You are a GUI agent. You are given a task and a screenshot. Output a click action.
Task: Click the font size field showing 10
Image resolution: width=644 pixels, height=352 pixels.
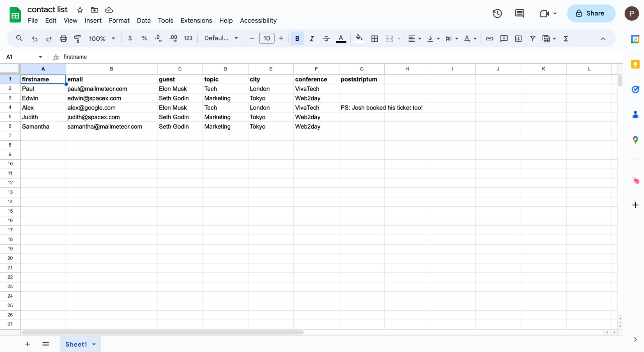(266, 38)
